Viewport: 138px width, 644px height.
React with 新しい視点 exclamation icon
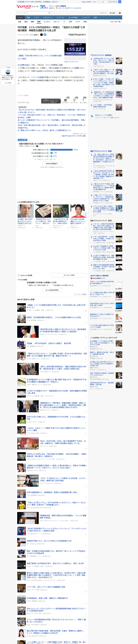click(83, 100)
